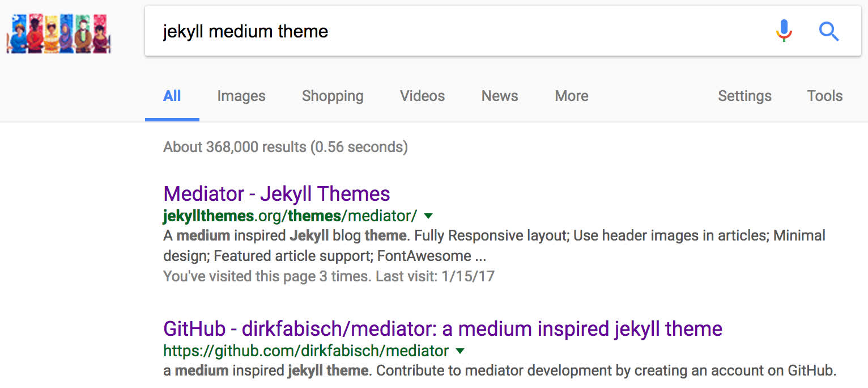Image resolution: width=868 pixels, height=388 pixels.
Task: Select the News search category
Action: [499, 96]
